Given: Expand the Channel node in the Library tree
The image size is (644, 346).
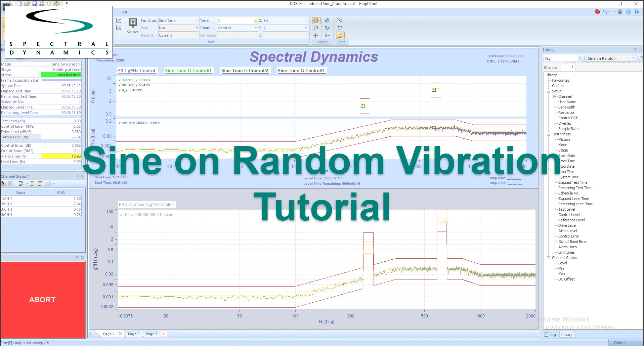Looking at the screenshot, I should tap(555, 96).
